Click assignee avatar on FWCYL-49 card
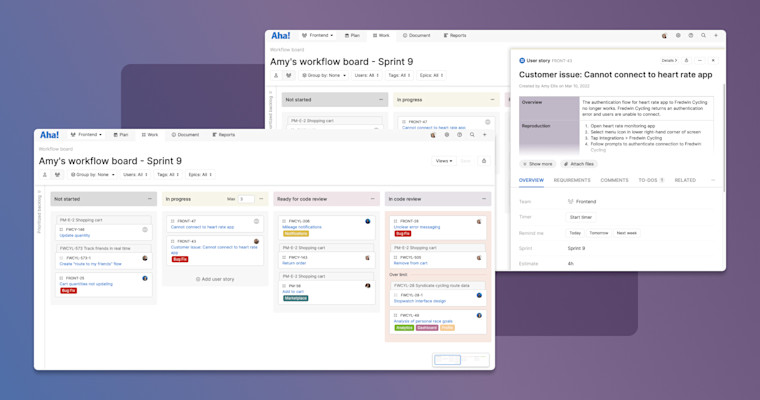The height and width of the screenshot is (400, 760). point(479,315)
